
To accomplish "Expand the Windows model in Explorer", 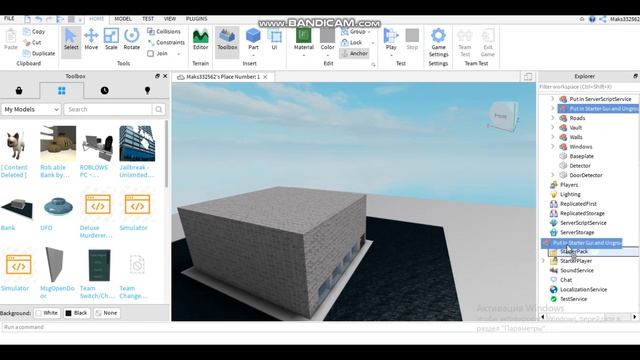I will tap(553, 147).
